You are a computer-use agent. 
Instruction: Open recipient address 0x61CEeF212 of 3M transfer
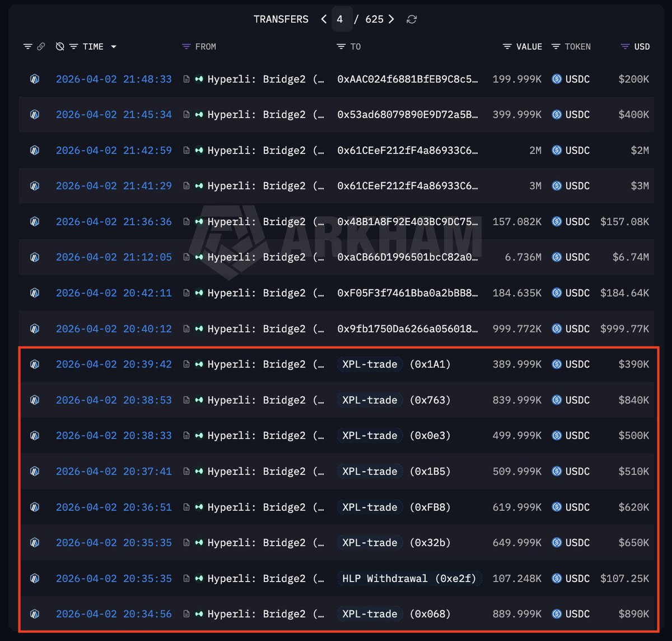tap(407, 186)
